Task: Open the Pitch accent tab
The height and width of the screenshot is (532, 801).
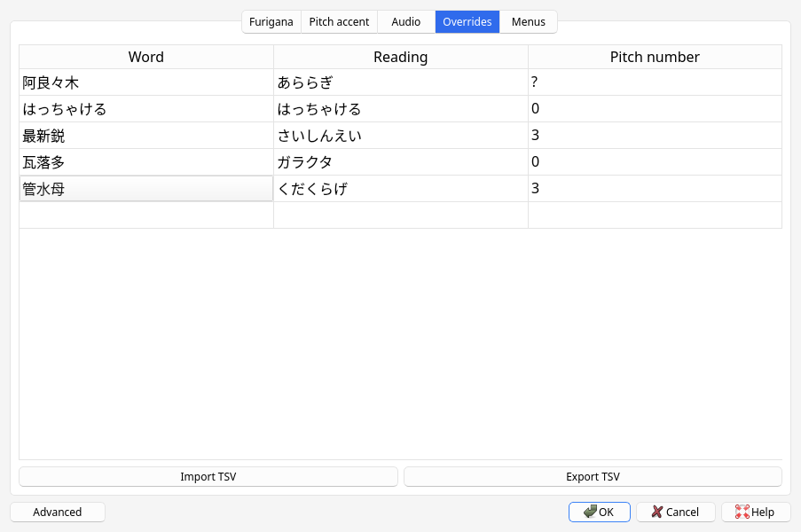Action: coord(339,21)
